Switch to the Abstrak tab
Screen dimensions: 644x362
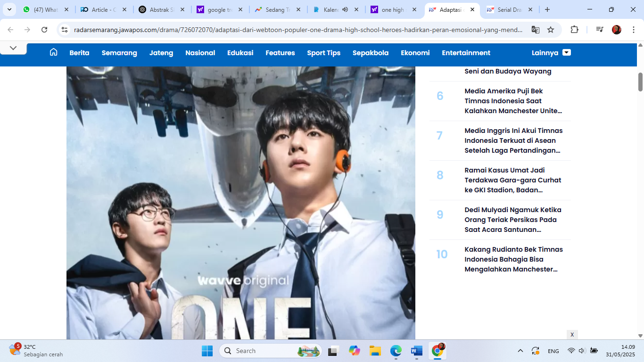click(x=162, y=9)
